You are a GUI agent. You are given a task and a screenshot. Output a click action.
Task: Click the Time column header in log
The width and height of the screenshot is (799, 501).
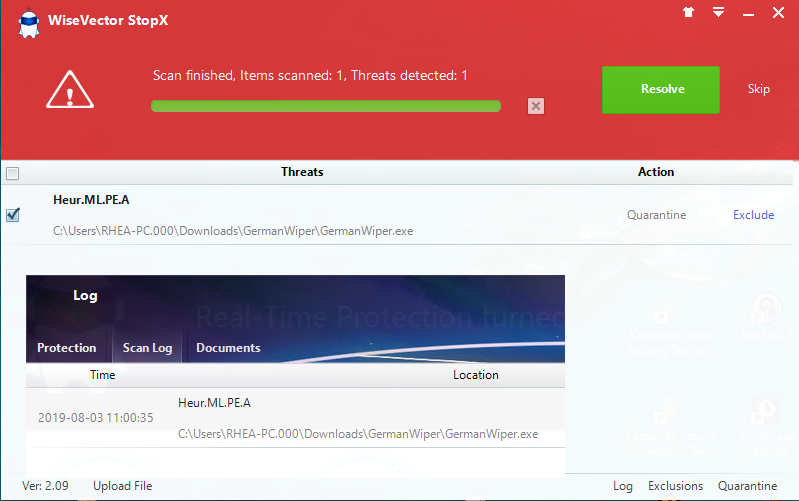click(x=102, y=375)
